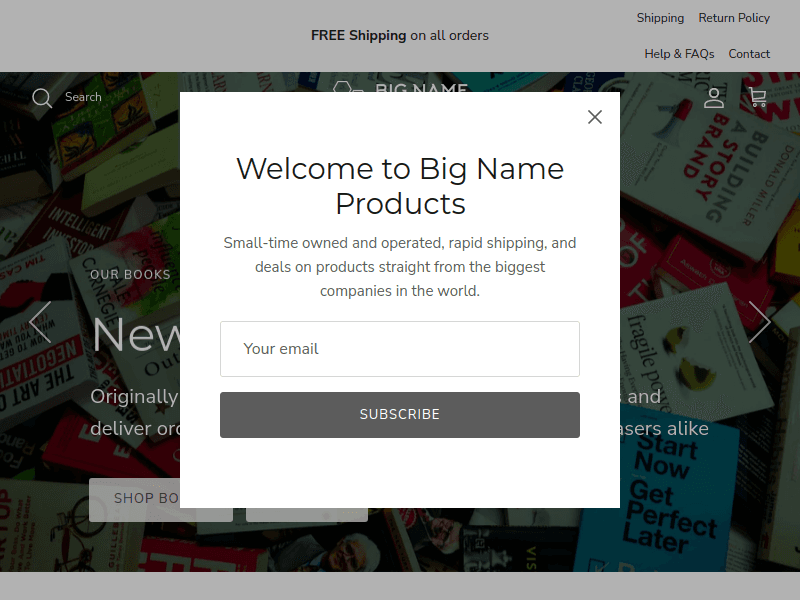The image size is (800, 600).
Task: Click inside the Your email field
Action: (x=400, y=349)
